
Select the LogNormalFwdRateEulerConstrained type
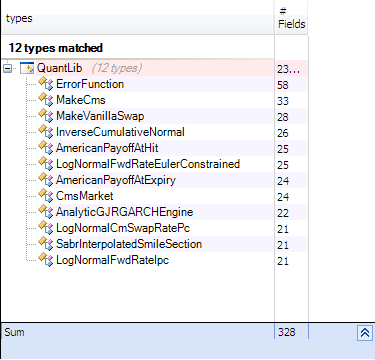148,164
